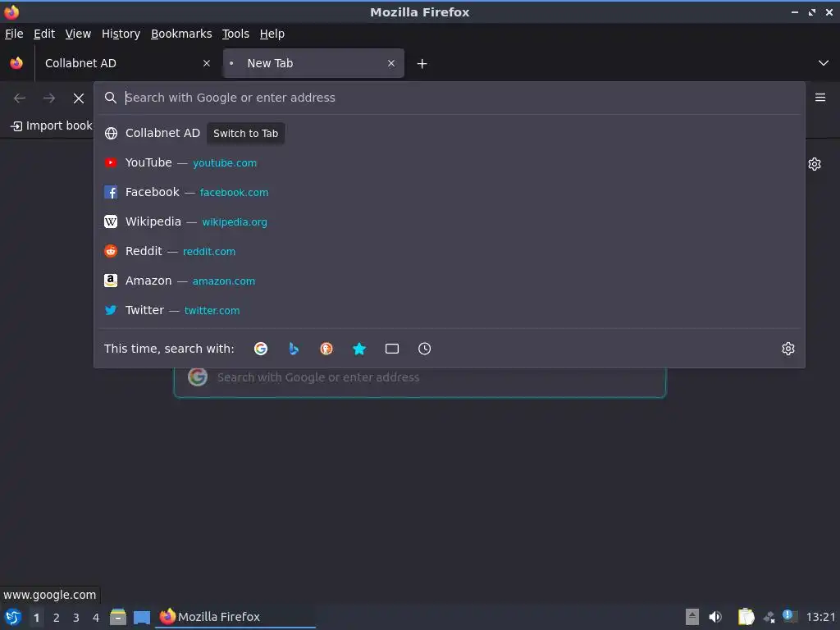Viewport: 840px width, 630px height.
Task: Click show desktop icon in taskbar
Action: tap(141, 617)
